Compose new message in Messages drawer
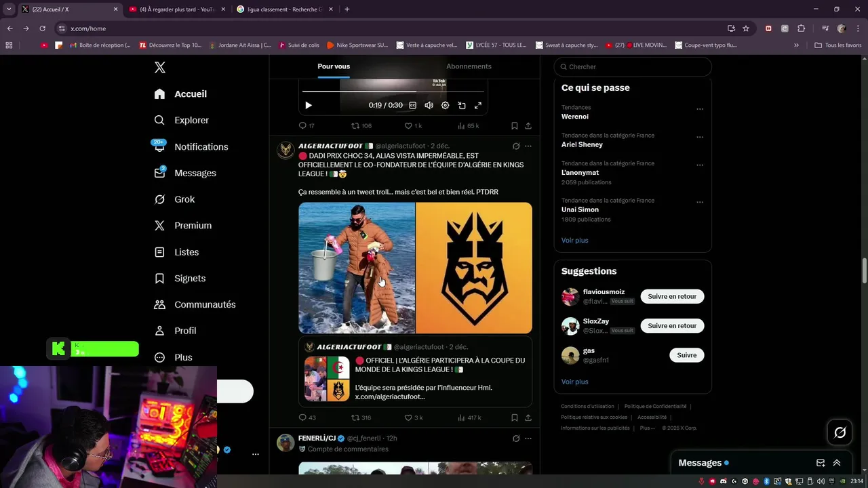 [x=821, y=463]
